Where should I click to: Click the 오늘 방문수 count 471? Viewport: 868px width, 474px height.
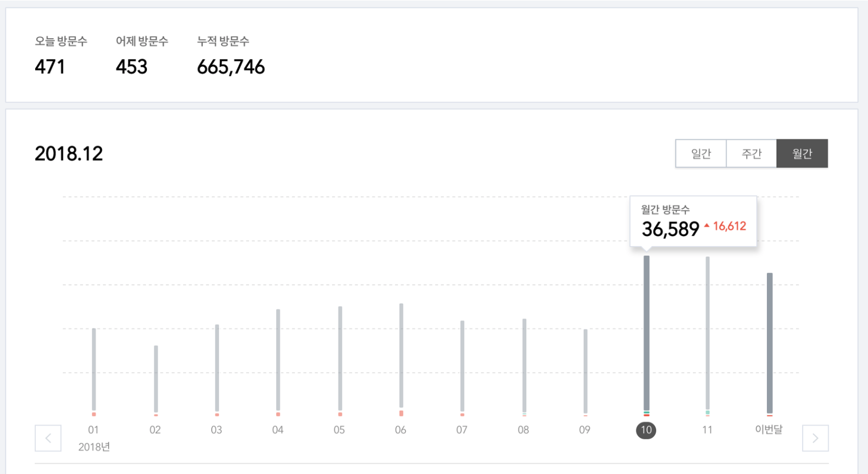pos(50,67)
